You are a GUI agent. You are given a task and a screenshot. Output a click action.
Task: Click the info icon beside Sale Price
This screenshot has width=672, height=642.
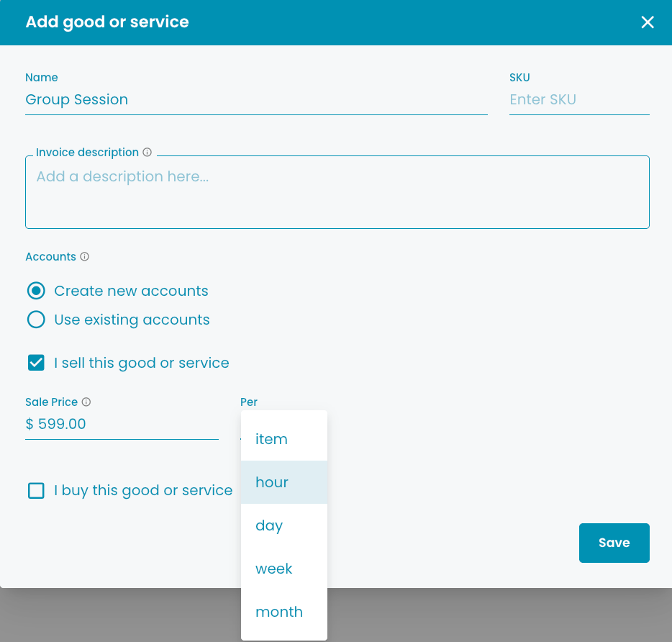pos(86,402)
